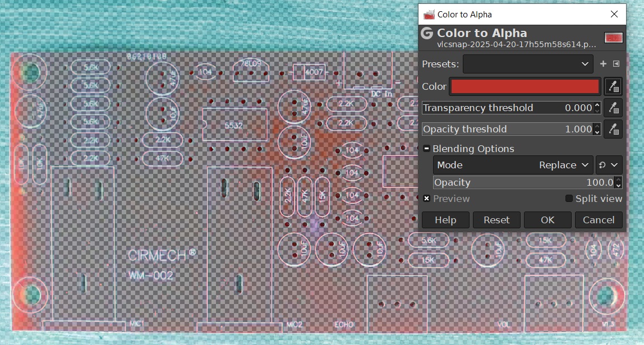Click the Transparency threshold slider
Screen dimensions: 644x345
pyautogui.click(x=508, y=108)
